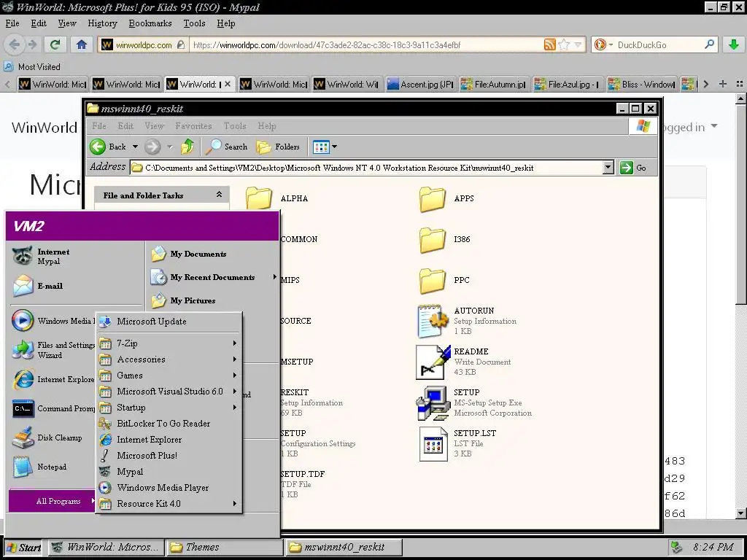
Task: Select the I386 folder
Action: (445, 239)
